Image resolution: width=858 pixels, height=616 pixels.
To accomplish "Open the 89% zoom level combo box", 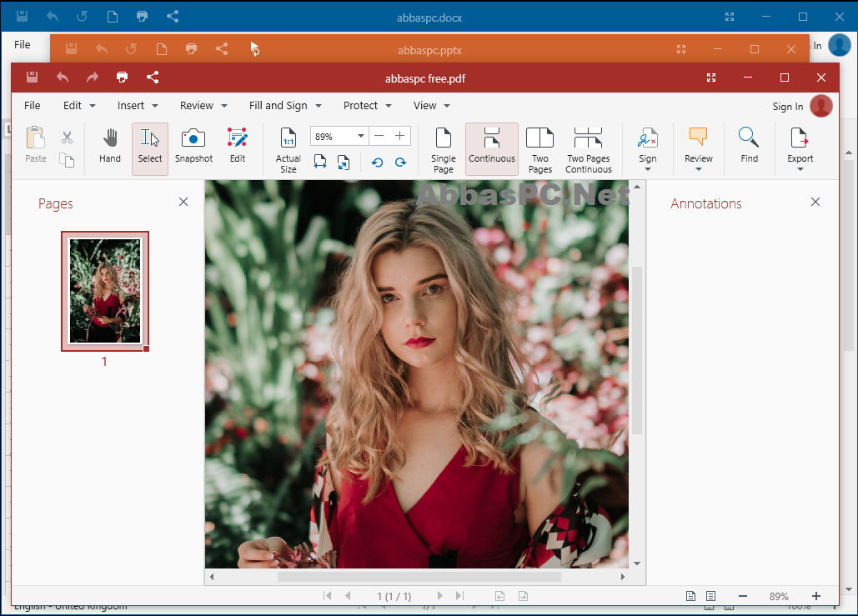I will pyautogui.click(x=339, y=136).
